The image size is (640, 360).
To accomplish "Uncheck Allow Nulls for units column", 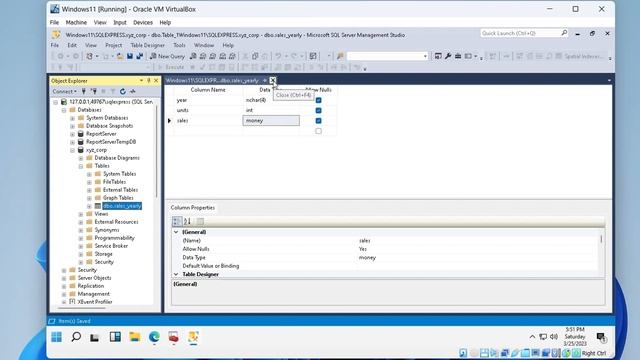I will pos(318,110).
